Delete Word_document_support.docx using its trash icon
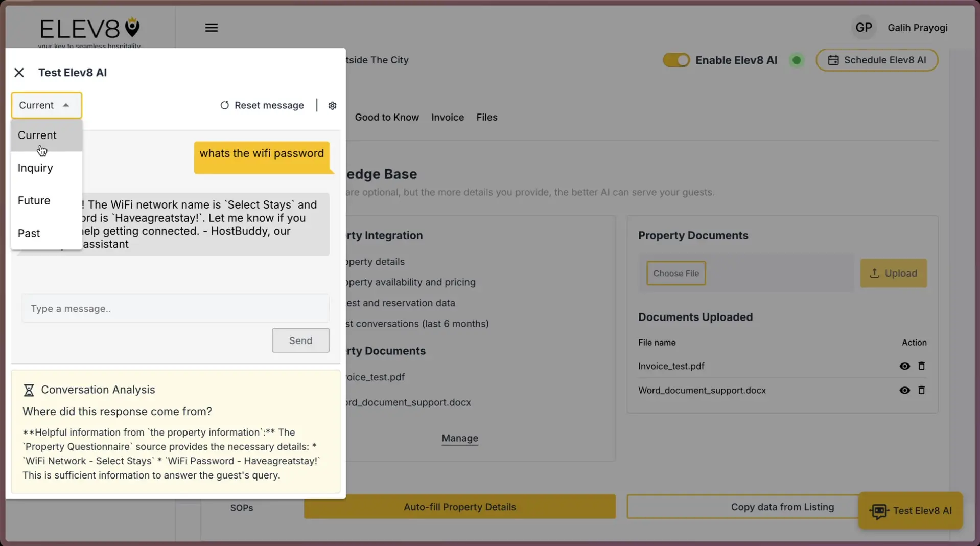The image size is (980, 546). (x=921, y=390)
